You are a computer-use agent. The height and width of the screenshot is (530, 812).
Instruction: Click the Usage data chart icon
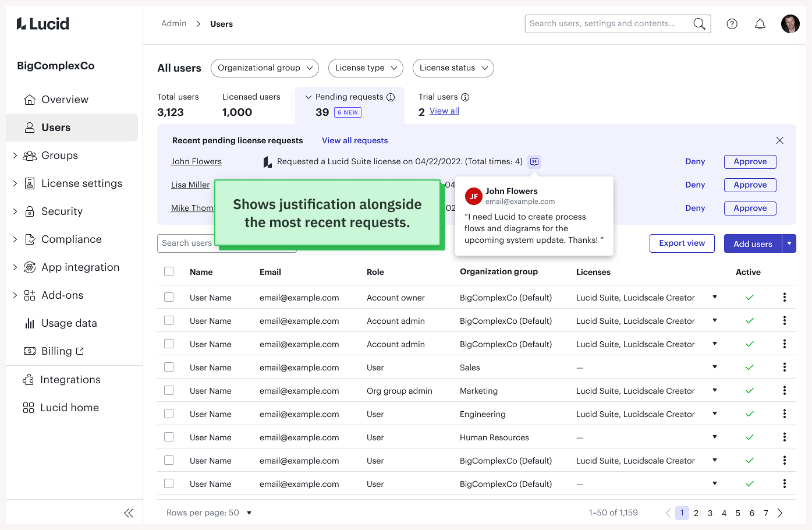(30, 323)
